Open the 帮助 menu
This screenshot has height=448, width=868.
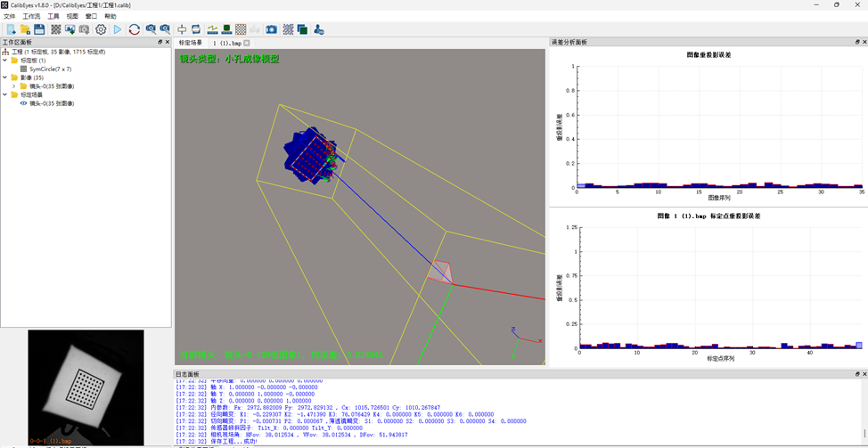[111, 17]
